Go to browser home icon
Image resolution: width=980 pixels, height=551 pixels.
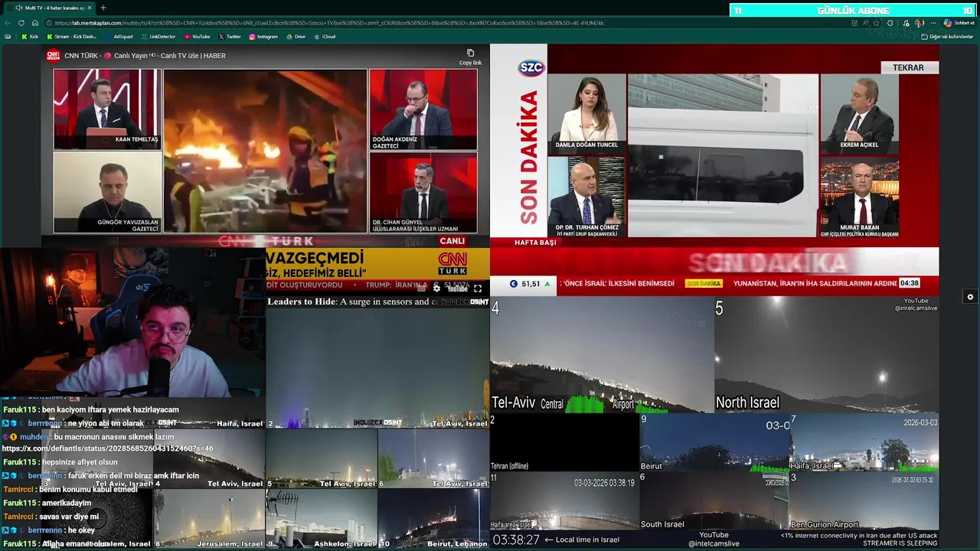click(34, 23)
